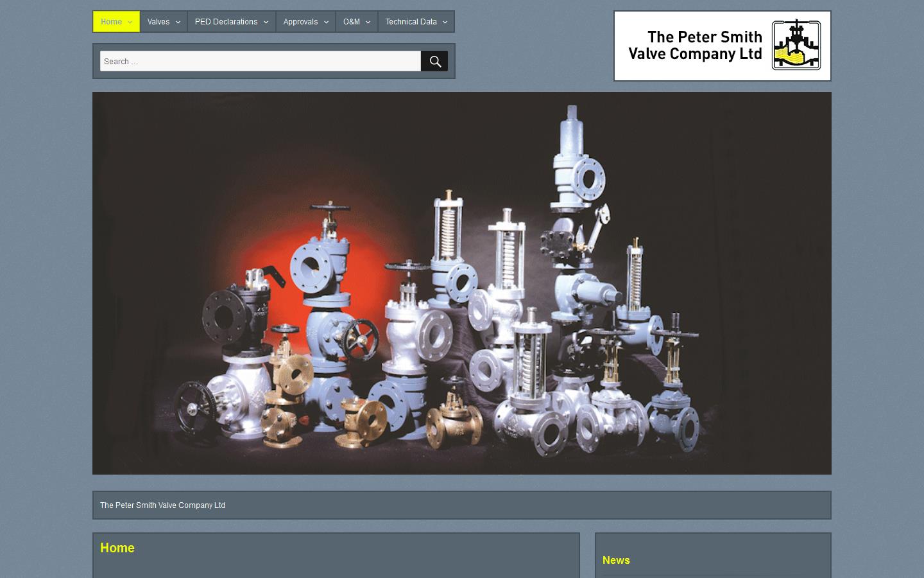Click the valve collection hero image
924x578 pixels.
[x=461, y=283]
